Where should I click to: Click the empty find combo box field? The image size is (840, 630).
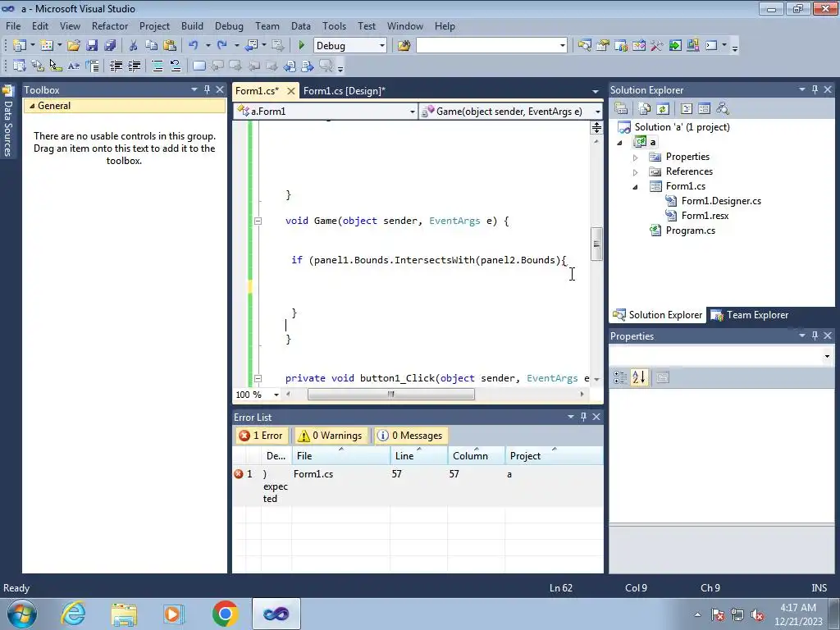(487, 46)
